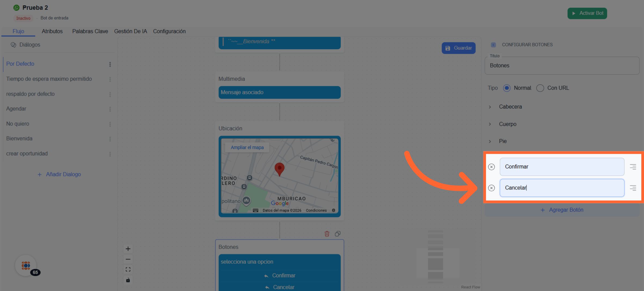Viewport: 644px width, 291px height.
Task: Fit the flow view to screen
Action: pos(128,269)
